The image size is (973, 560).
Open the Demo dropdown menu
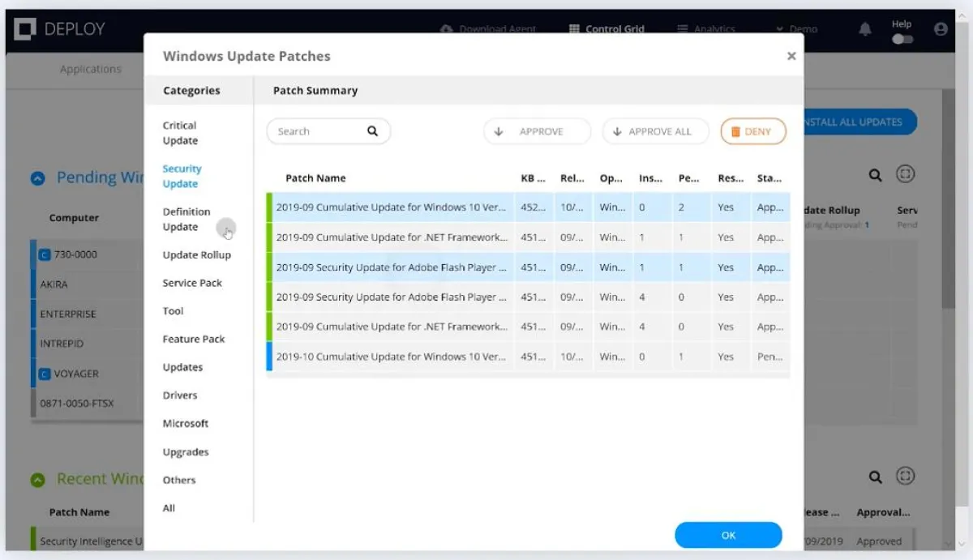(x=798, y=28)
